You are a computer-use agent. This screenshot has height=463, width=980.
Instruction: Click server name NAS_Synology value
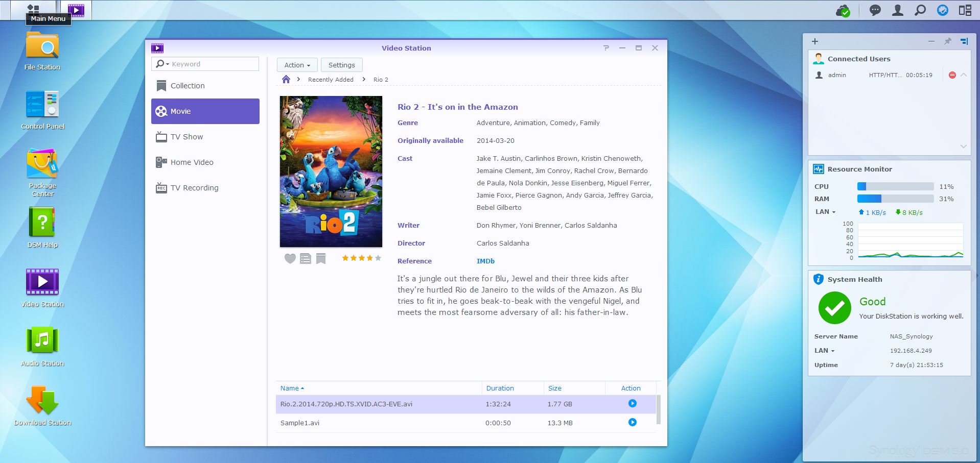coord(912,336)
